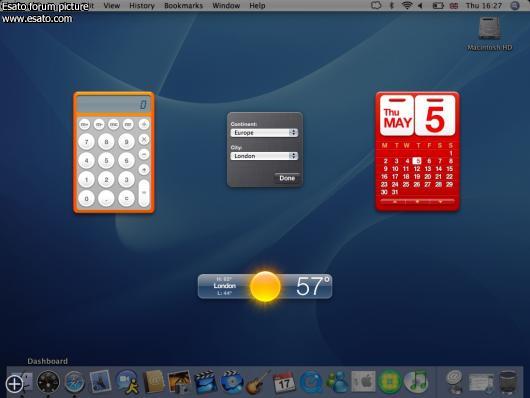Click day 22 in the calendar widget
Screen dimensions: 530x398
[x=449, y=177]
